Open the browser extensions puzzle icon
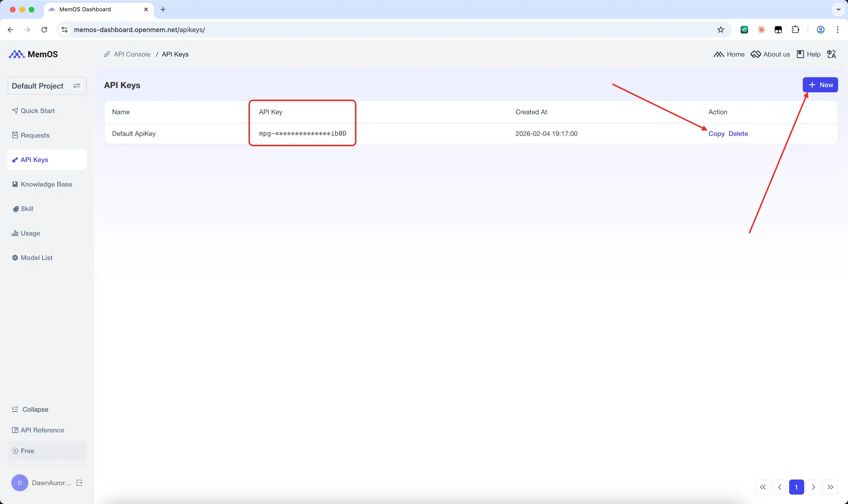Screen dimensions: 848x504 pos(795,30)
